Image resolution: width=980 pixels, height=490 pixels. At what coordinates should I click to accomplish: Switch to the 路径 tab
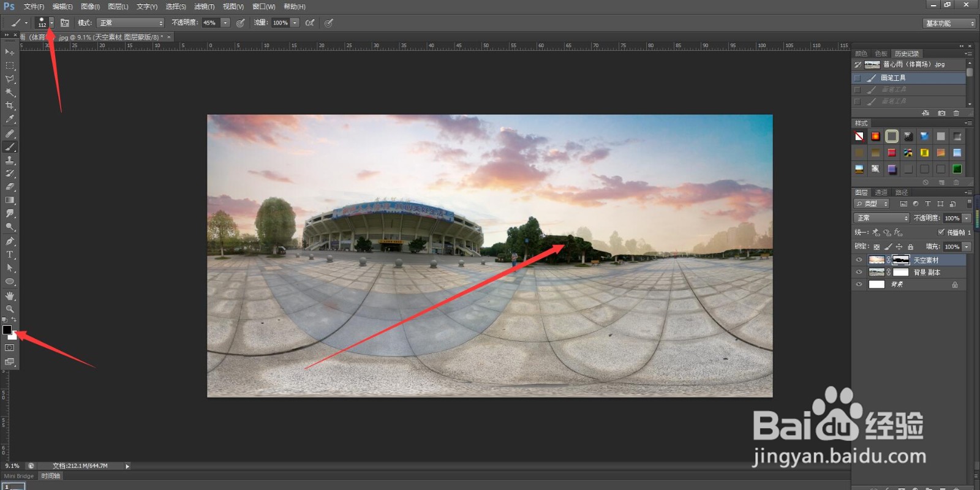901,192
